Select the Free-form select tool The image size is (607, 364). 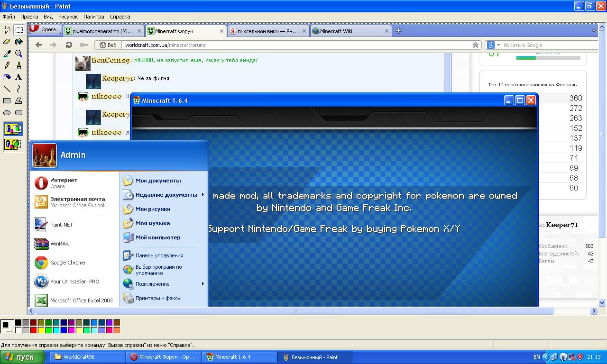point(7,30)
